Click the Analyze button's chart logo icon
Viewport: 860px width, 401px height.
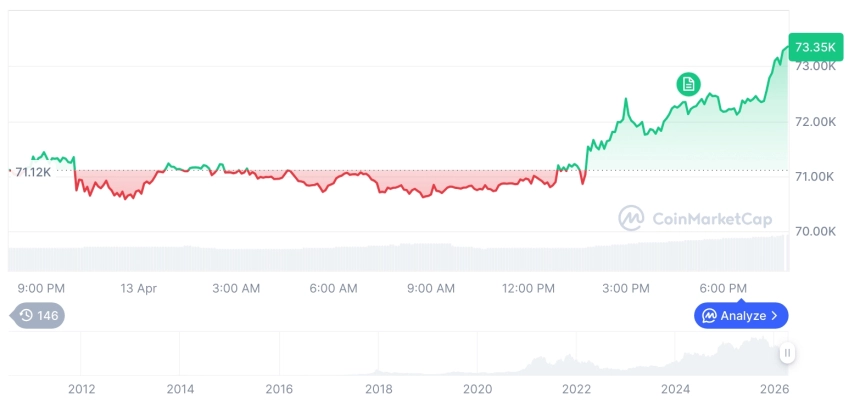click(x=709, y=316)
